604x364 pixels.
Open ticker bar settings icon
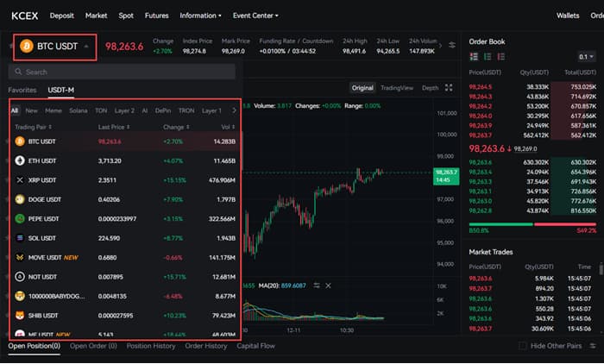pos(452,46)
